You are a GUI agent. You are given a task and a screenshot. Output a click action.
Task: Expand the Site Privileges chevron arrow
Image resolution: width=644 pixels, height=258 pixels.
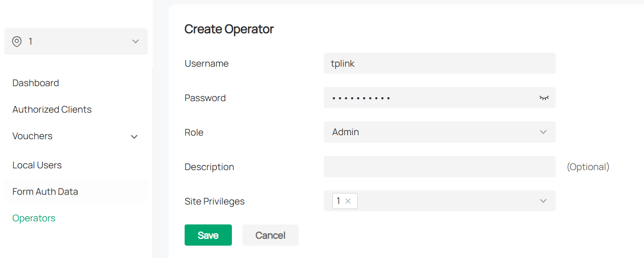(x=543, y=201)
